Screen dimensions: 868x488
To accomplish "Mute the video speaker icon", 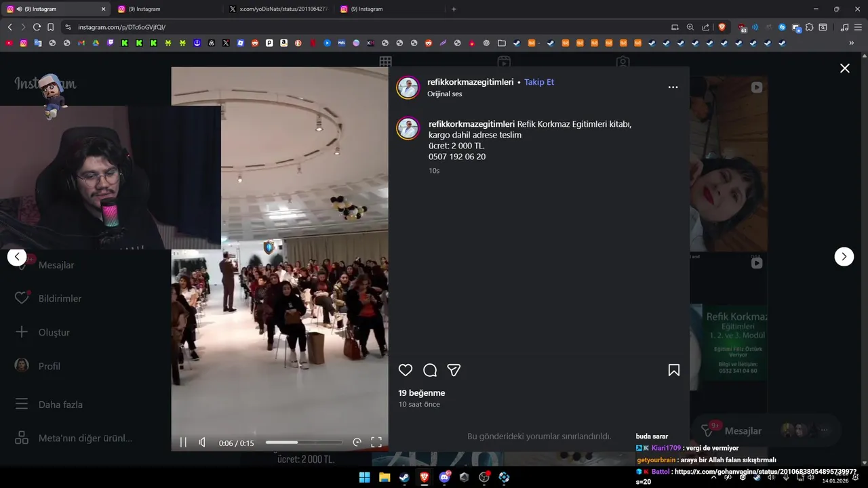I will click(x=202, y=443).
